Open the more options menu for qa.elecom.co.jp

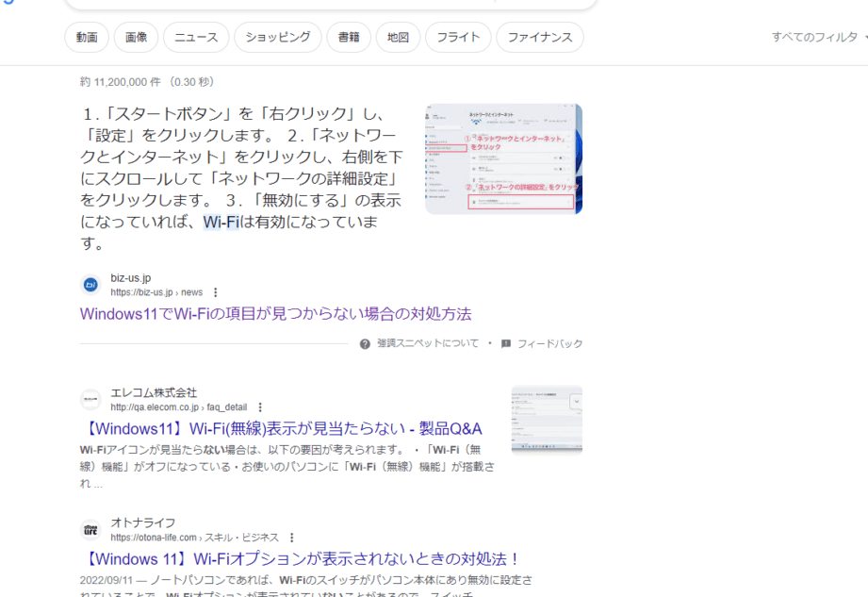pos(260,407)
